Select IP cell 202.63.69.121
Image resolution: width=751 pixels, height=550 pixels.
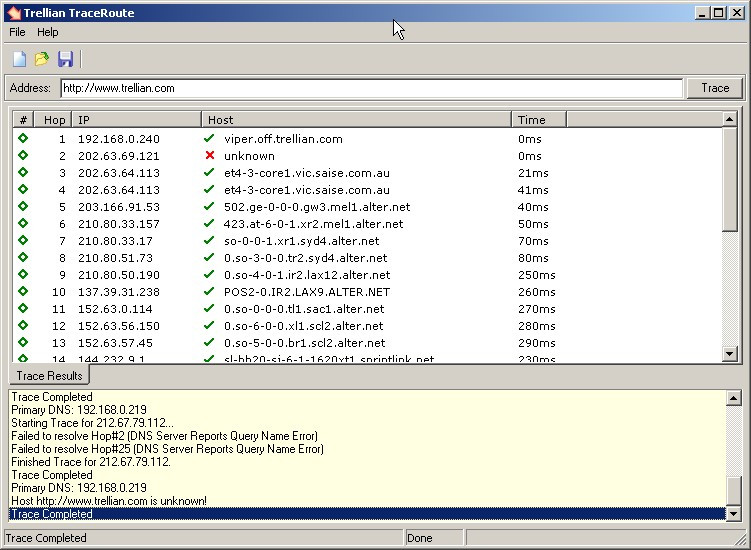click(x=119, y=156)
